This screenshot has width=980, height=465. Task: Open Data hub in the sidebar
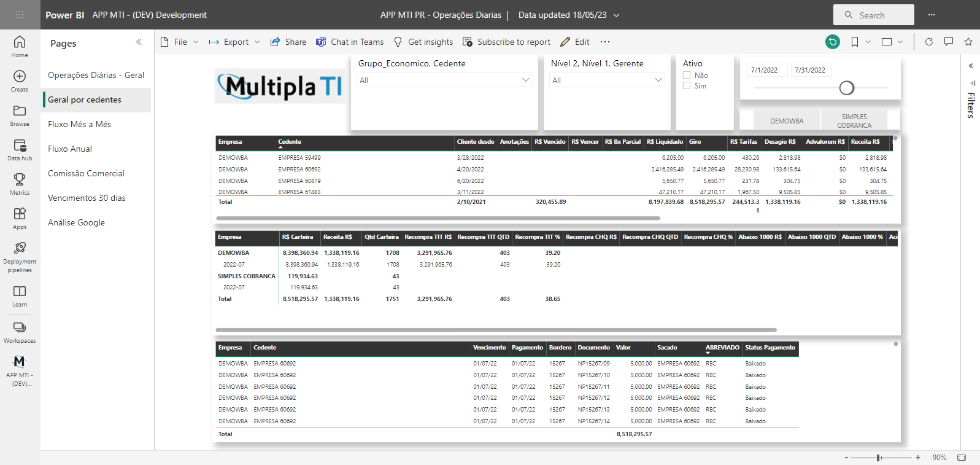click(20, 150)
